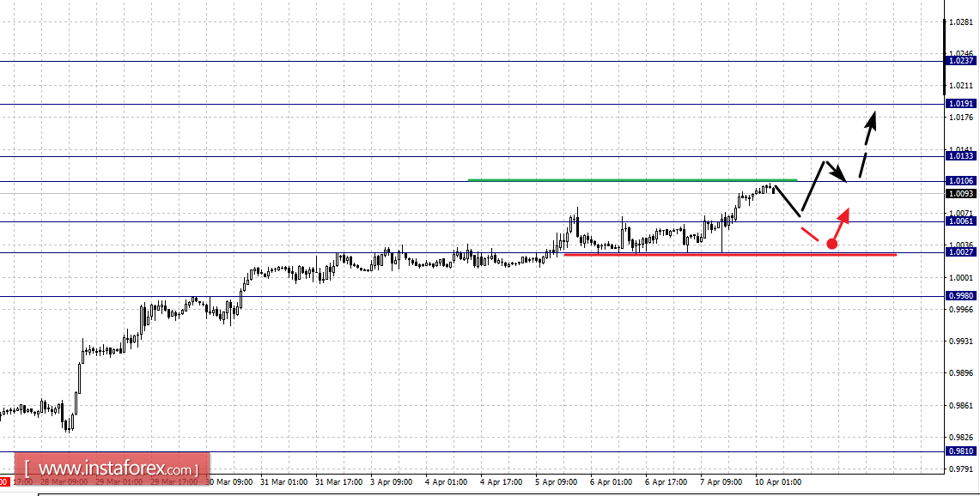980x496 pixels.
Task: Select the 1.0133 price level label
Action: tap(960, 155)
